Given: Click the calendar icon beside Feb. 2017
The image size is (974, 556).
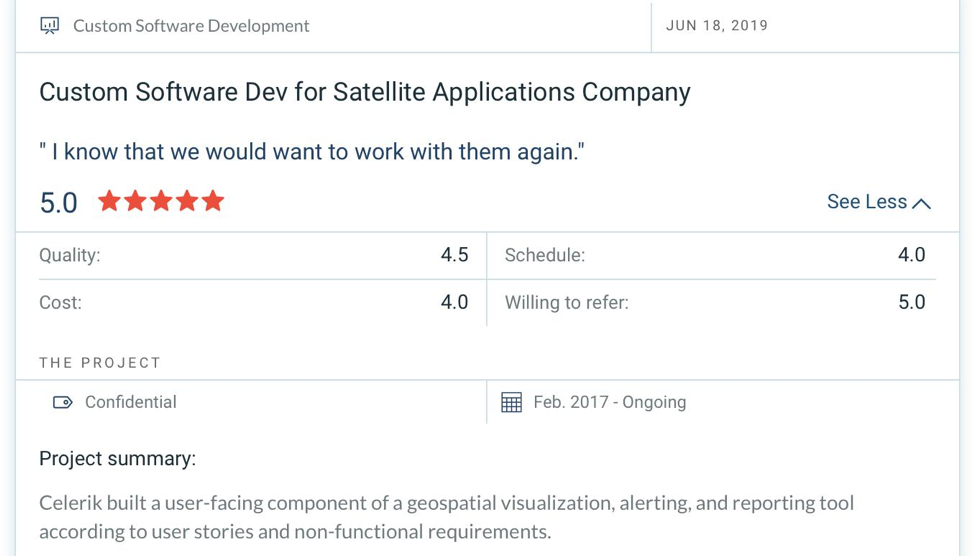Looking at the screenshot, I should (511, 403).
